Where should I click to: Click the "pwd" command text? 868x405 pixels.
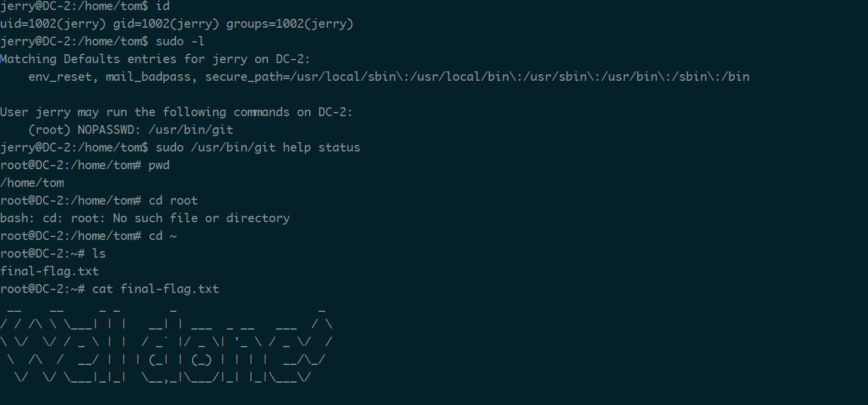(159, 165)
